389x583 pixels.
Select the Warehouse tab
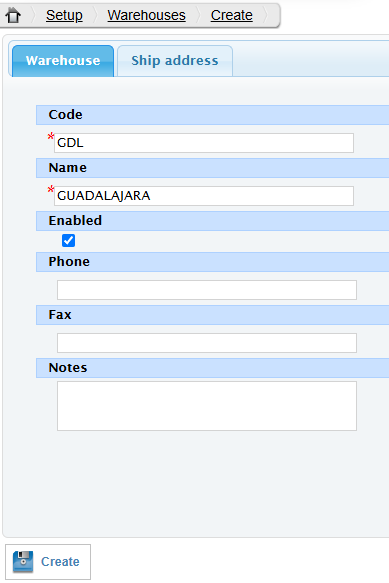point(63,61)
